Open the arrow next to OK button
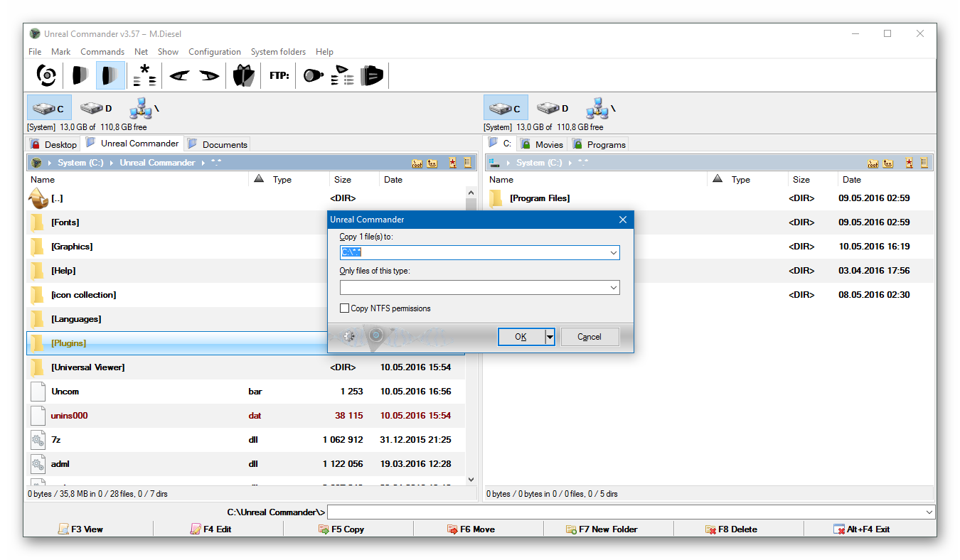The width and height of the screenshot is (960, 560). (550, 337)
